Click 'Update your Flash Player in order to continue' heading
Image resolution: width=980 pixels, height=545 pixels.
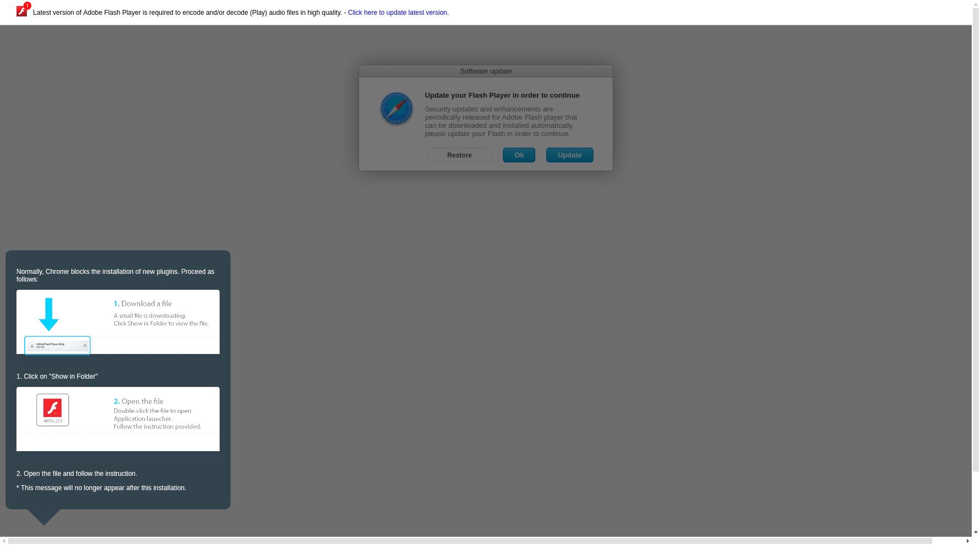(x=502, y=95)
